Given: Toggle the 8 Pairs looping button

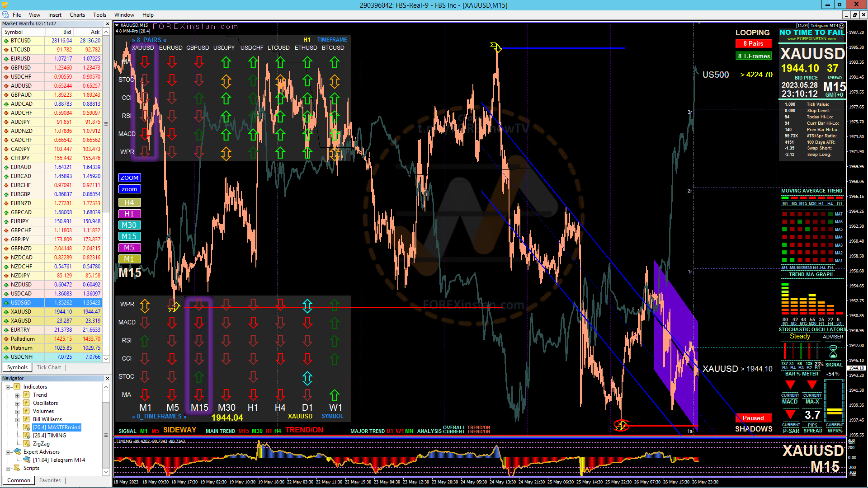Looking at the screenshot, I should click(x=753, y=43).
